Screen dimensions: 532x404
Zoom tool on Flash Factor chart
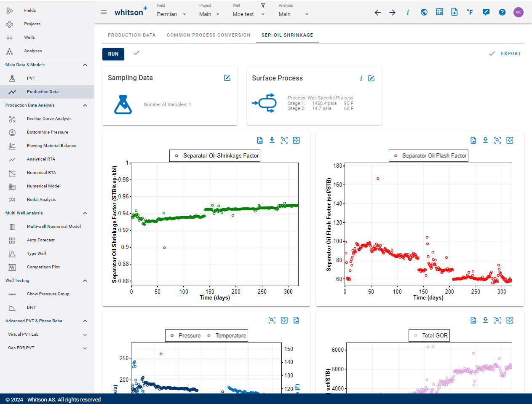coord(498,140)
